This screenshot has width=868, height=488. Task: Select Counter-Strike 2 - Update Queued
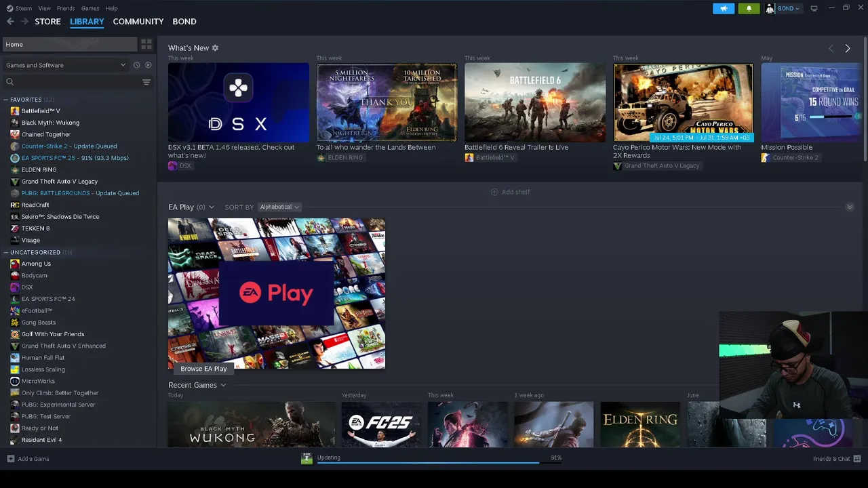coord(69,146)
